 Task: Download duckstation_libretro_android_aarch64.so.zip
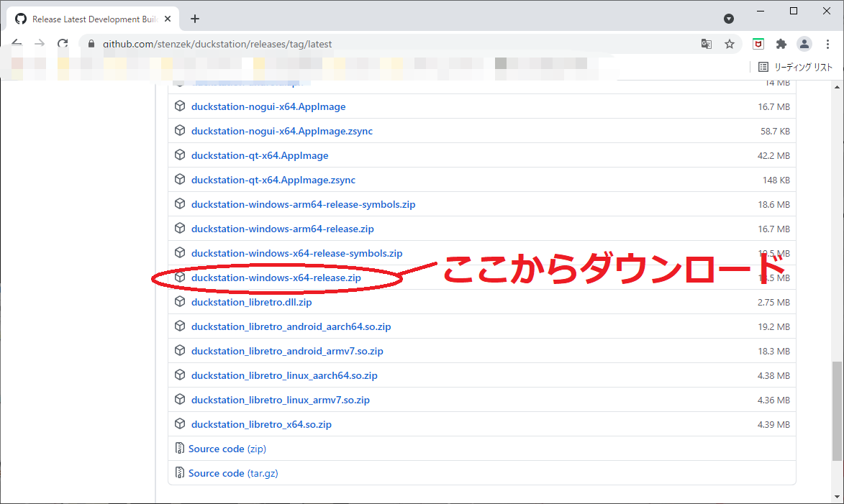tap(291, 326)
